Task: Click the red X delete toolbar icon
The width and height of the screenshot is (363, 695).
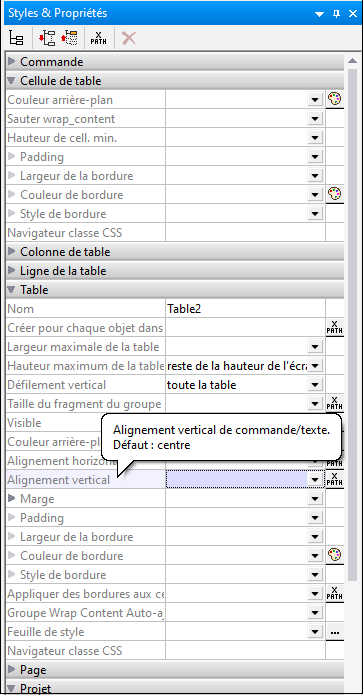Action: tap(129, 38)
